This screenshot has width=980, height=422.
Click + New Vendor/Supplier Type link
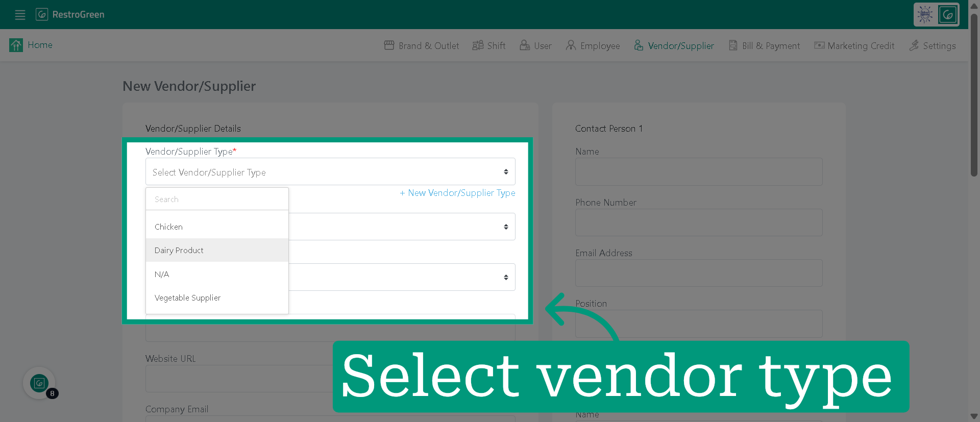click(457, 193)
